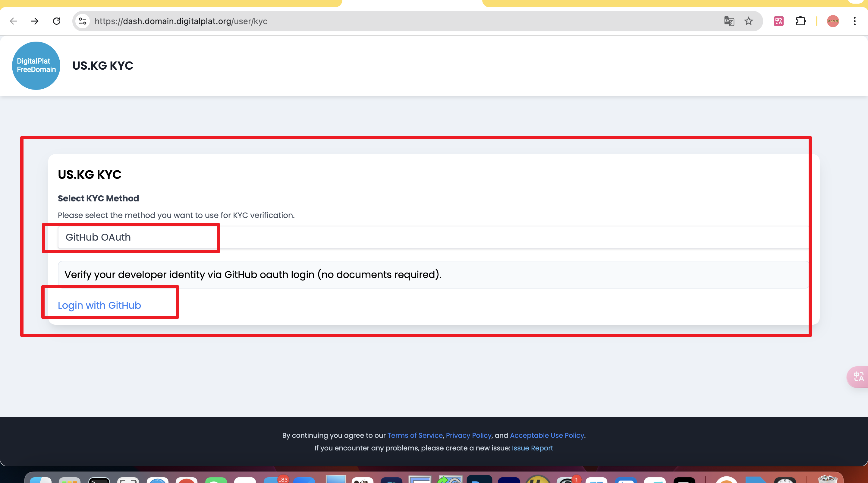868x483 pixels.
Task: Click the DigitalPlat FreeDomain logo
Action: 36,66
